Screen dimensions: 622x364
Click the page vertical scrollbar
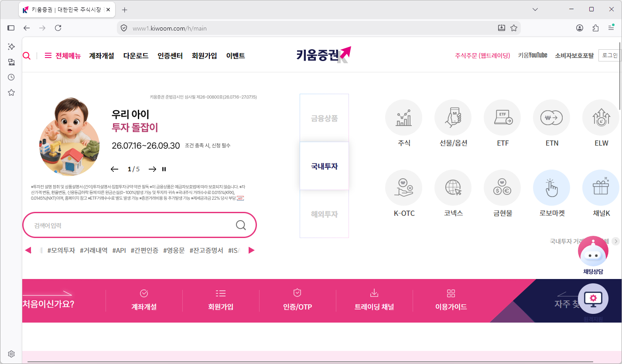620,76
